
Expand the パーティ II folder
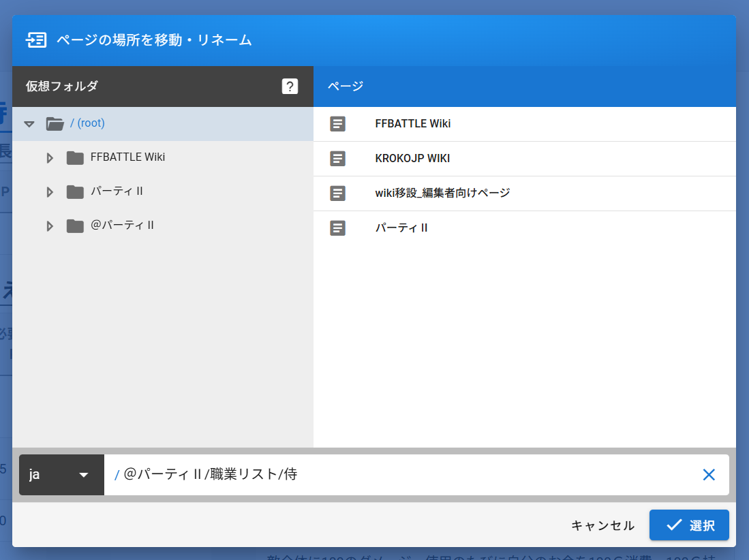click(49, 192)
